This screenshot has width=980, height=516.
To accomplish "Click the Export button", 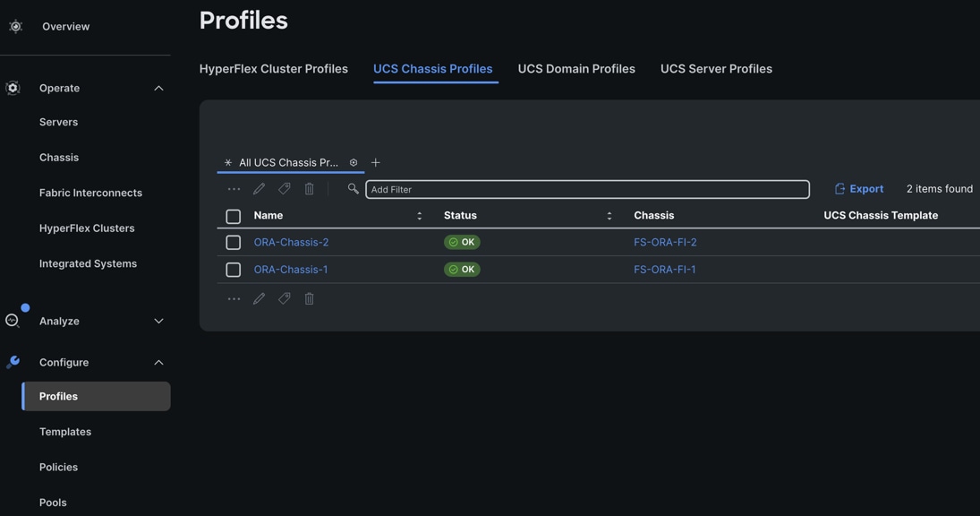I will [x=858, y=189].
